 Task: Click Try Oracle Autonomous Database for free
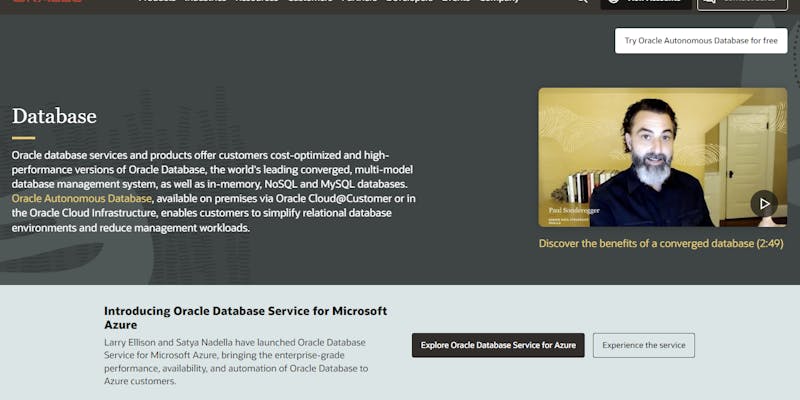coord(701,41)
